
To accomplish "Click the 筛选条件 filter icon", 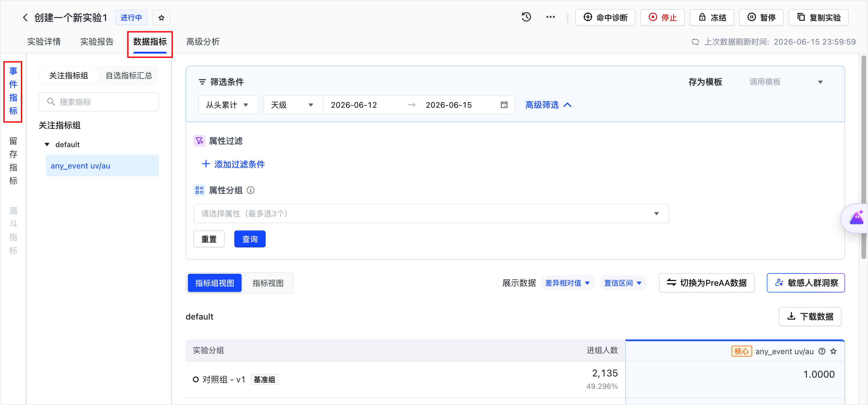I will (x=202, y=82).
